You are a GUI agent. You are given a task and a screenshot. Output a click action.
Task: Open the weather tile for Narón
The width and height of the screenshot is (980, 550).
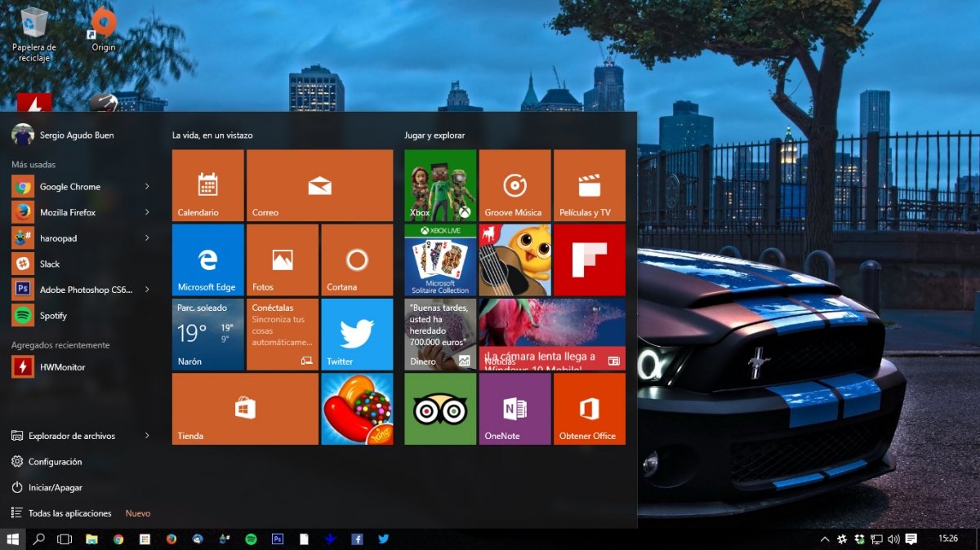(x=207, y=335)
